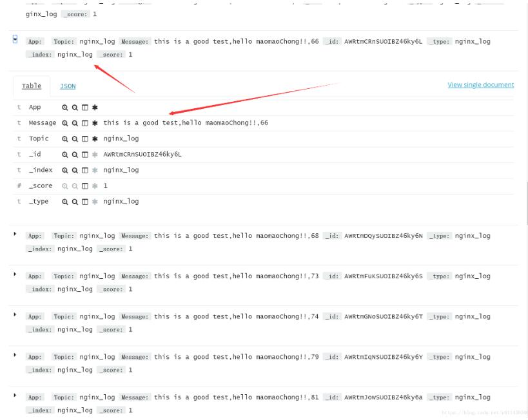Filter for value on _id field
Viewport: 528px width, 420px height.
(x=65, y=155)
